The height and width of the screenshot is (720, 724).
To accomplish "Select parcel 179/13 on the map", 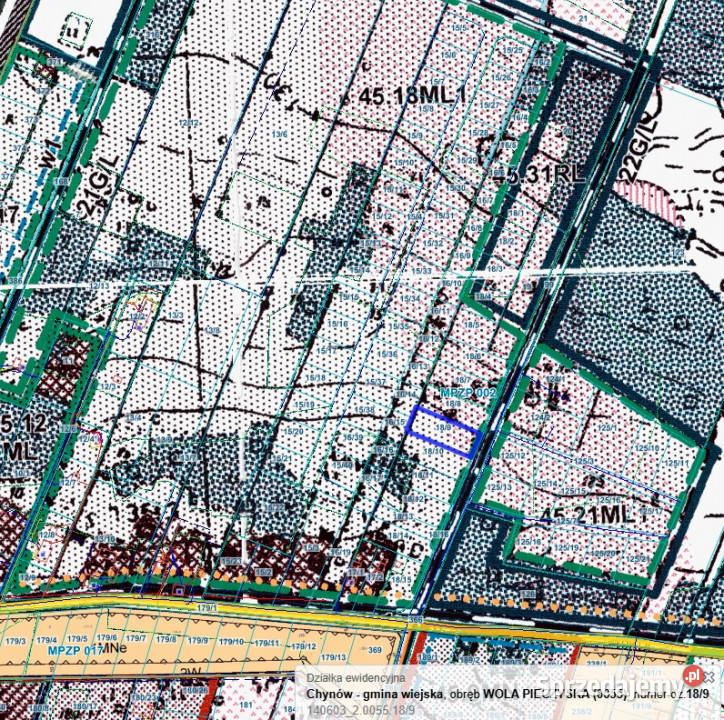I will pos(333,657).
